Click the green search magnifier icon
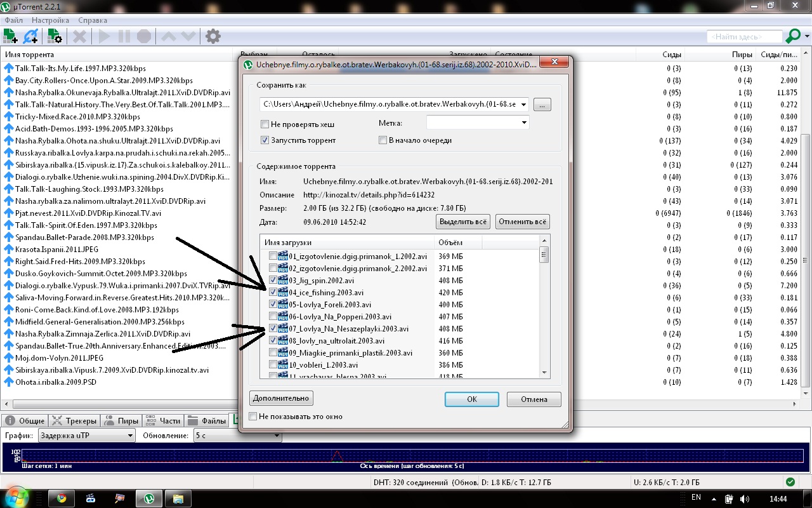Viewport: 812px width, 508px height. (x=794, y=36)
